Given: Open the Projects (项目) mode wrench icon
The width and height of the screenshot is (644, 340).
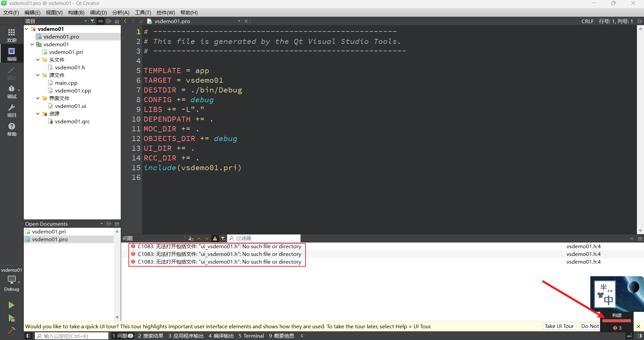Looking at the screenshot, I should pos(12,110).
